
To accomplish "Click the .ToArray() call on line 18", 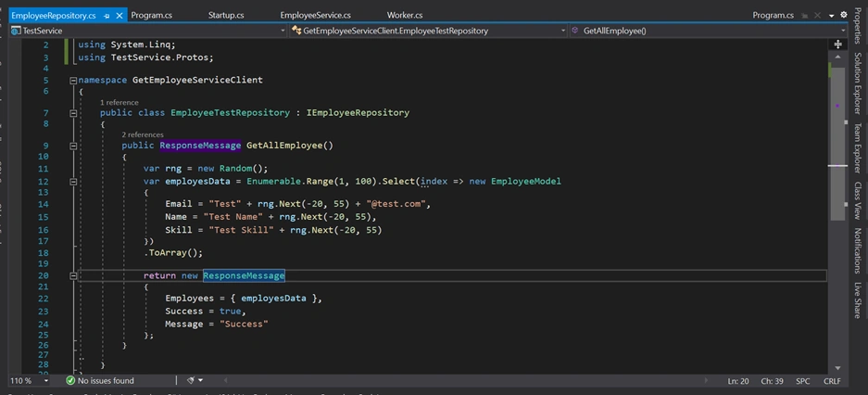I will [173, 252].
